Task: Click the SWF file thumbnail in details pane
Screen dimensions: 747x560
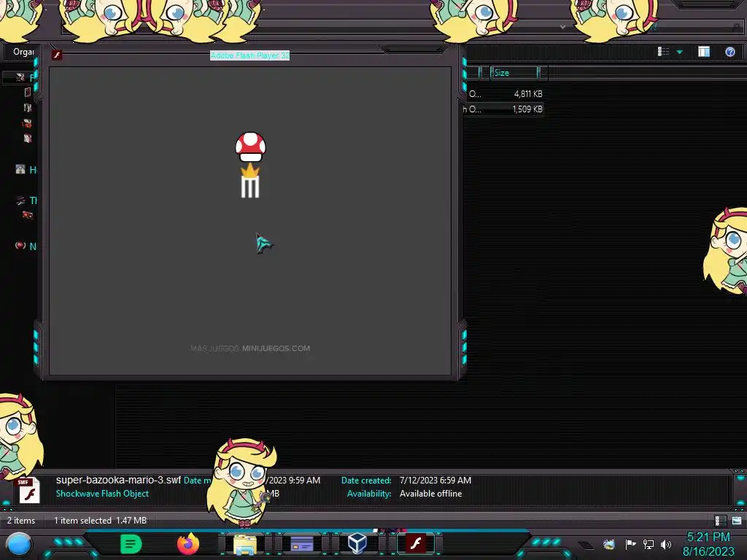Action: tap(28, 491)
